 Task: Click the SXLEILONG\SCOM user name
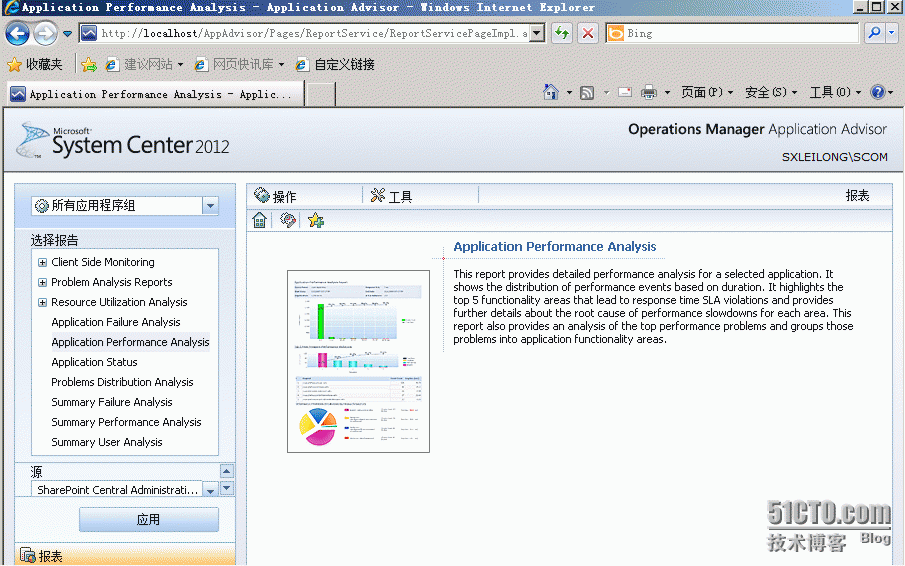835,157
